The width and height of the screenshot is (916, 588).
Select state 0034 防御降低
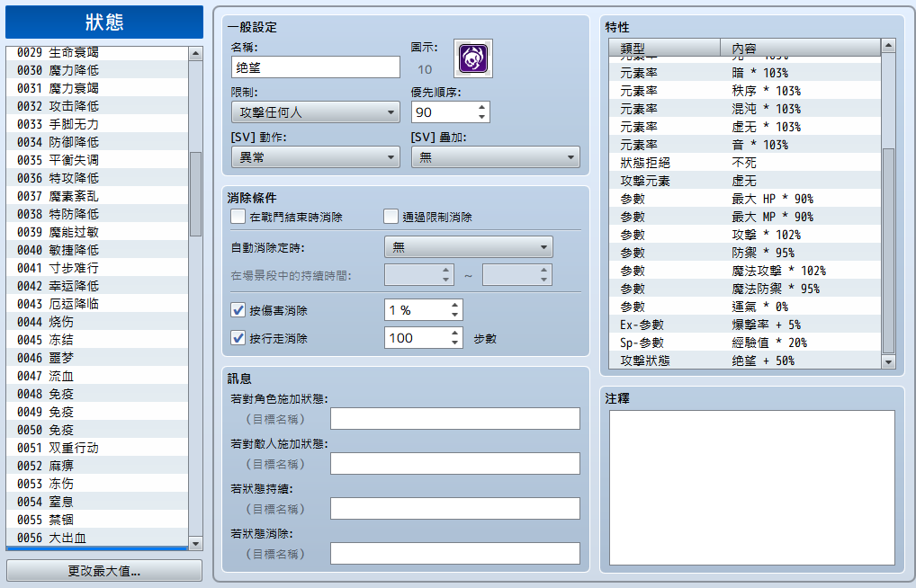(x=97, y=142)
